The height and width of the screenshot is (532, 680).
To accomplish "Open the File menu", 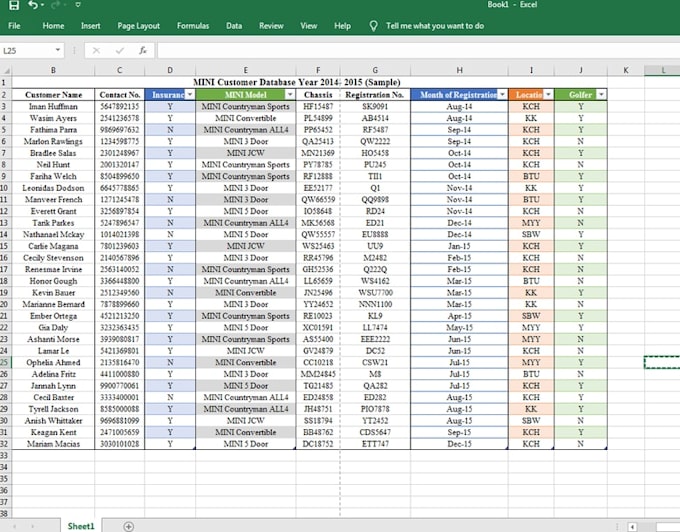I will tap(14, 26).
